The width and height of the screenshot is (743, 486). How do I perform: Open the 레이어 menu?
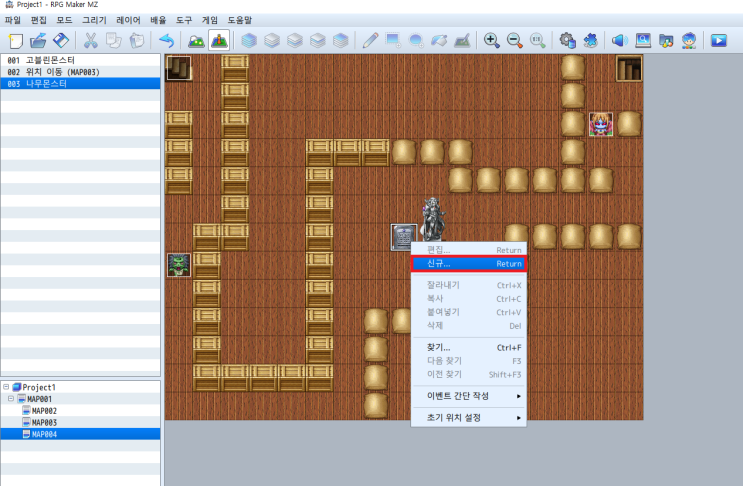128,20
